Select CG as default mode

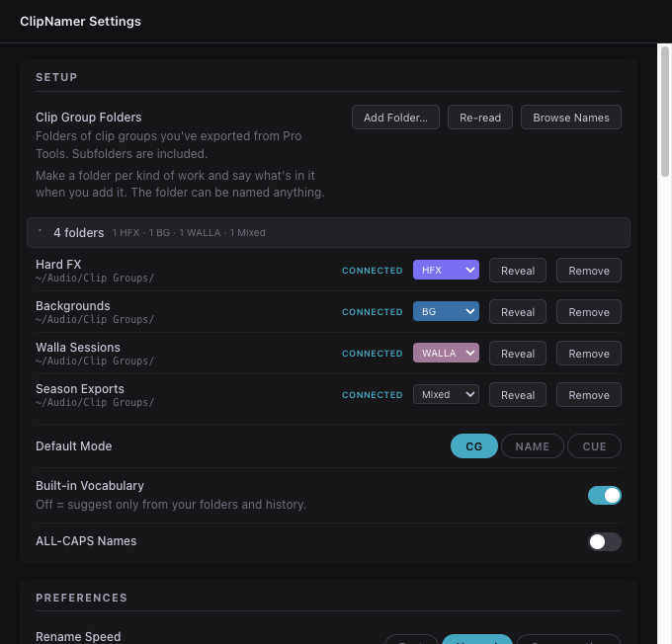coord(474,446)
